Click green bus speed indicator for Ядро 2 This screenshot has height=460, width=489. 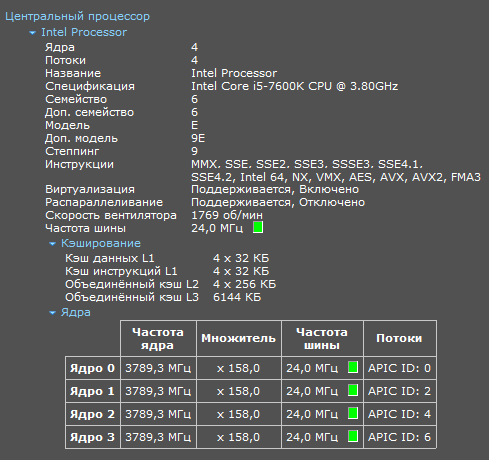click(353, 413)
